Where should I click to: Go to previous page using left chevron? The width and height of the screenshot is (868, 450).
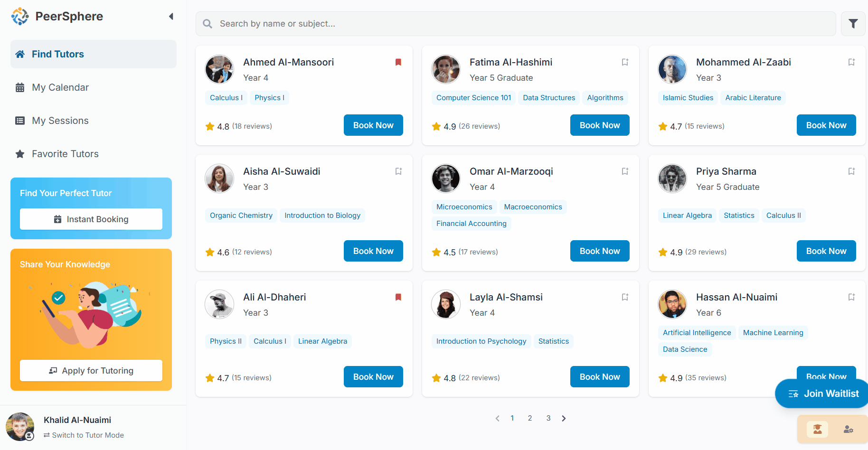[497, 418]
